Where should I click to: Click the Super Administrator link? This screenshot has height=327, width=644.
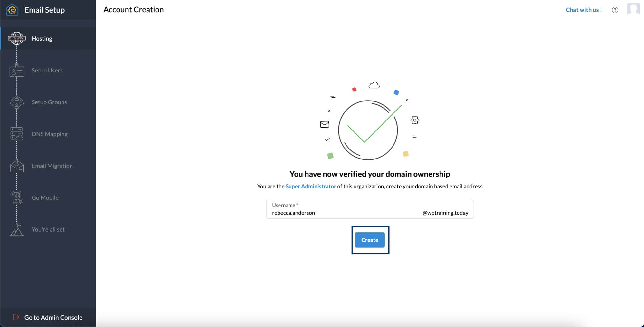(310, 186)
